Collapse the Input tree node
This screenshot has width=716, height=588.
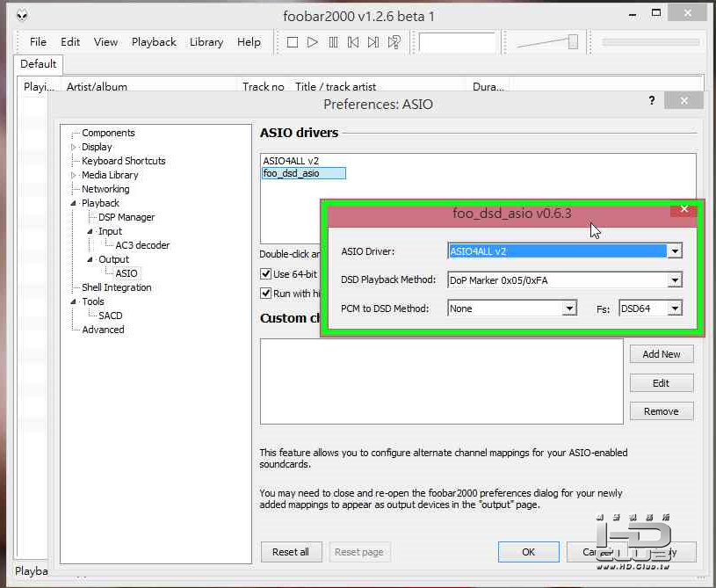(90, 232)
